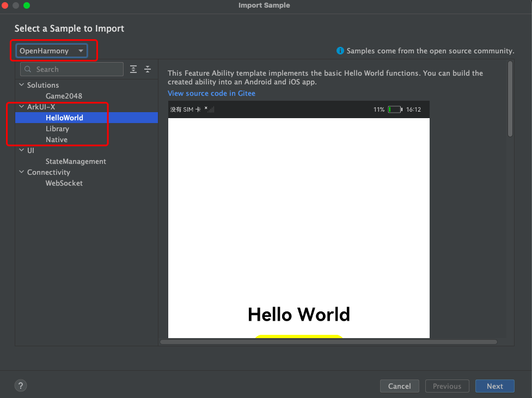Click the blue info icon beside Samples note
This screenshot has width=532, height=398.
(340, 51)
